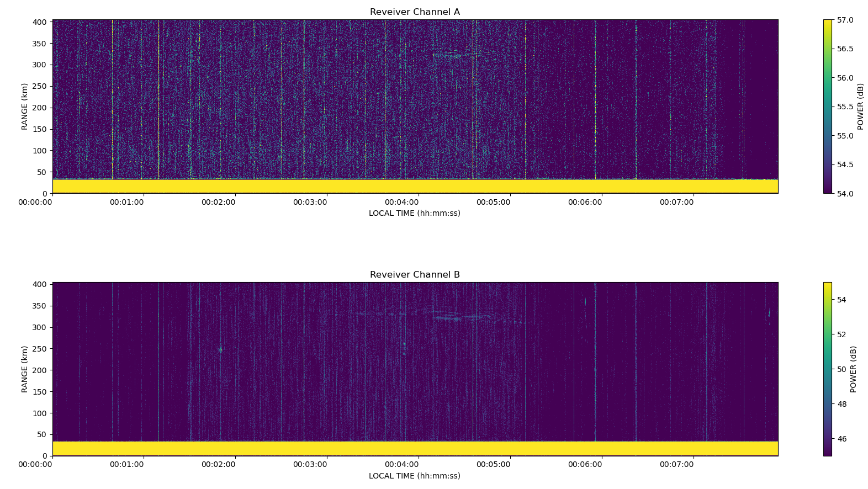Select Channel B colorbar's "POWER (dB)" label
868x489 pixels.
pos(853,369)
